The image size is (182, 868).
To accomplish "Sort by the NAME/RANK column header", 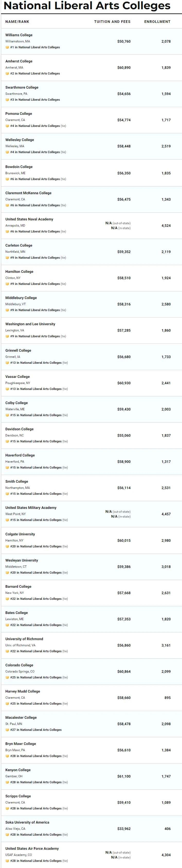I will 17,22.
